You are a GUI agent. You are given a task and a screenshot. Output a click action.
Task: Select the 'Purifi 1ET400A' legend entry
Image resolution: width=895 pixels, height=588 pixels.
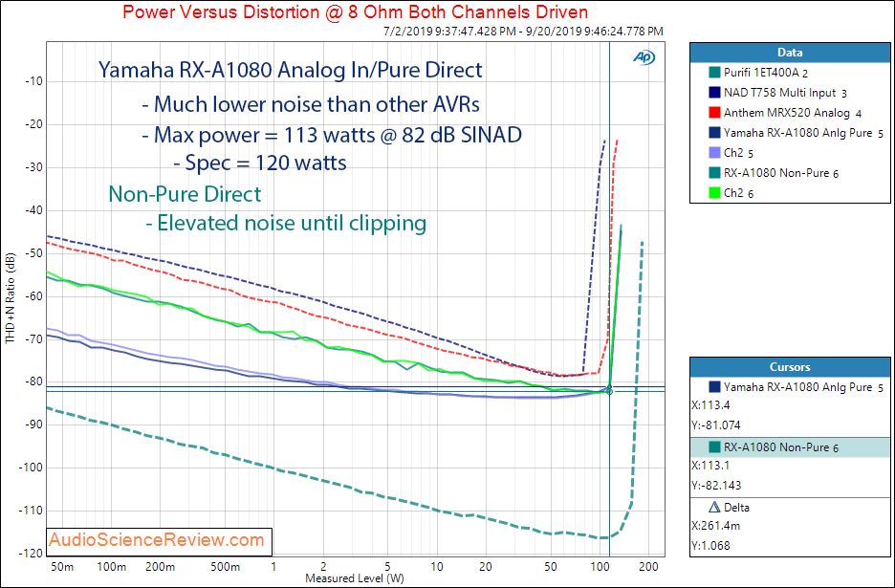tap(766, 73)
